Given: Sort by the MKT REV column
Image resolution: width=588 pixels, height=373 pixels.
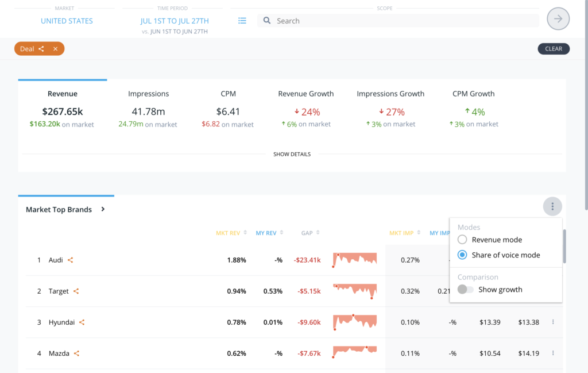Looking at the screenshot, I should pyautogui.click(x=231, y=233).
